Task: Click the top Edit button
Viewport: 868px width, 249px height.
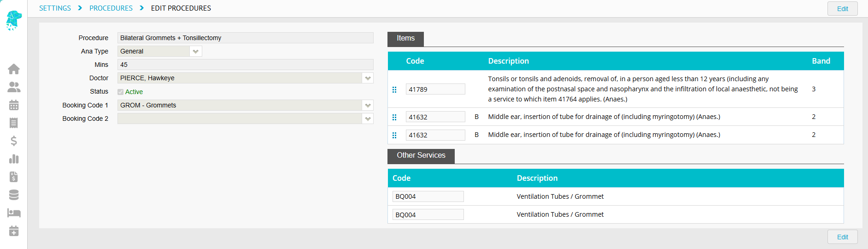Action: click(x=843, y=9)
